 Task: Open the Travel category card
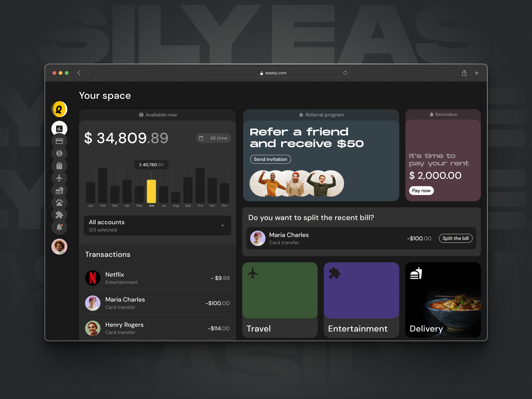click(280, 300)
